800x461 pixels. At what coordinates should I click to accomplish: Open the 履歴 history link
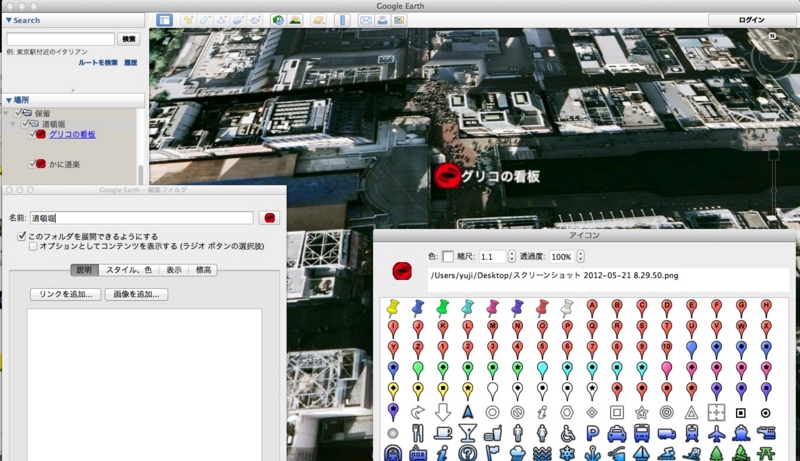[x=131, y=62]
